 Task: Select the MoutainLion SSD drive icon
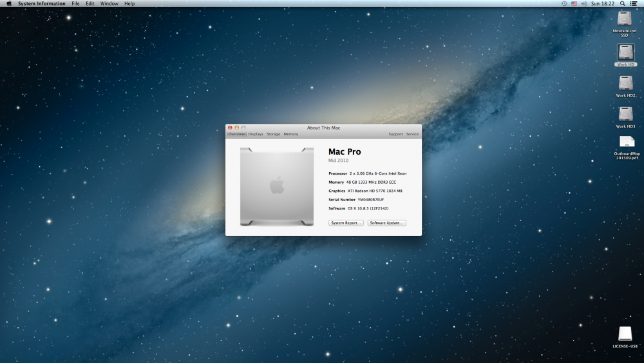pyautogui.click(x=625, y=19)
